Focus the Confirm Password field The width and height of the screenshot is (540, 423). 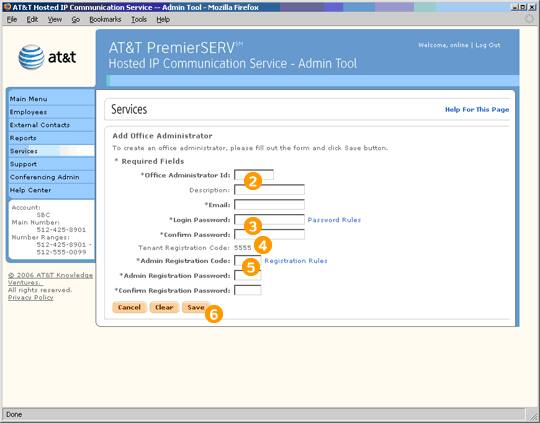coord(269,234)
